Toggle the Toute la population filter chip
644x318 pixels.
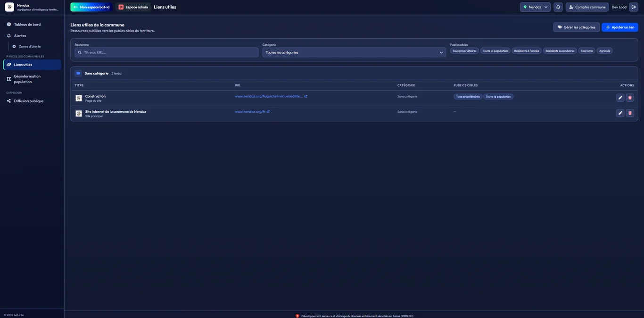[495, 51]
